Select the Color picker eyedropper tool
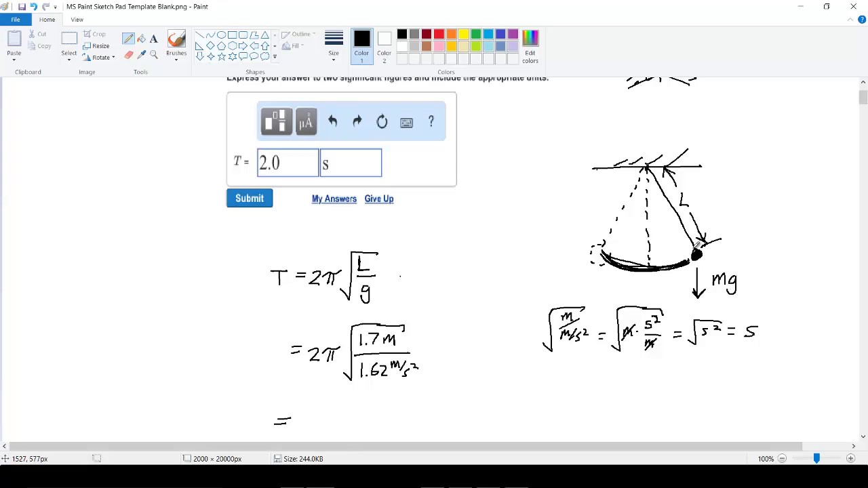This screenshot has height=488, width=868. click(141, 55)
